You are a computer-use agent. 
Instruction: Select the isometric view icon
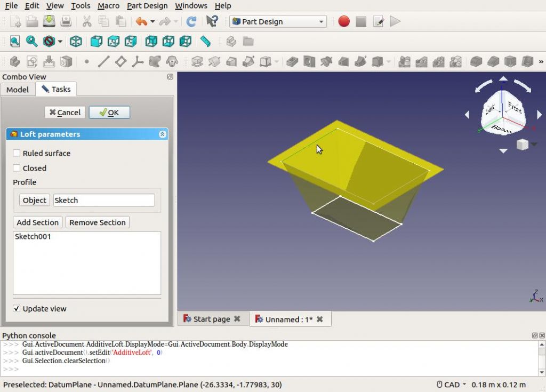[76, 41]
